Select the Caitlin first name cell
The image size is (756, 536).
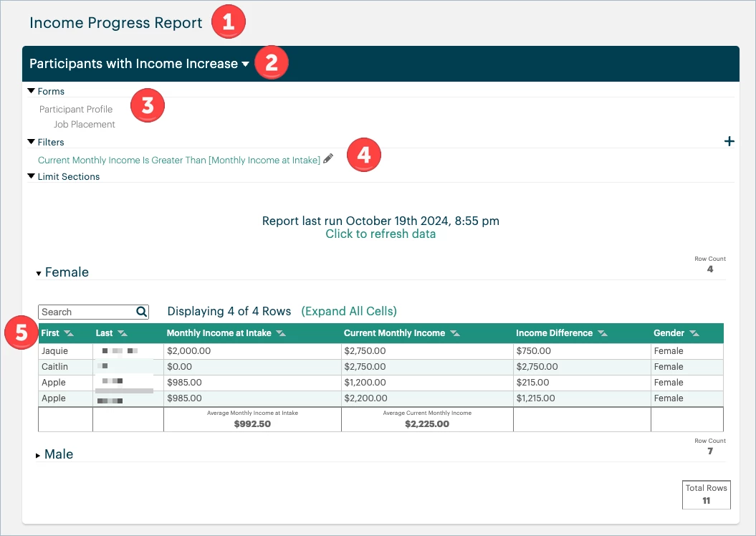click(66, 367)
